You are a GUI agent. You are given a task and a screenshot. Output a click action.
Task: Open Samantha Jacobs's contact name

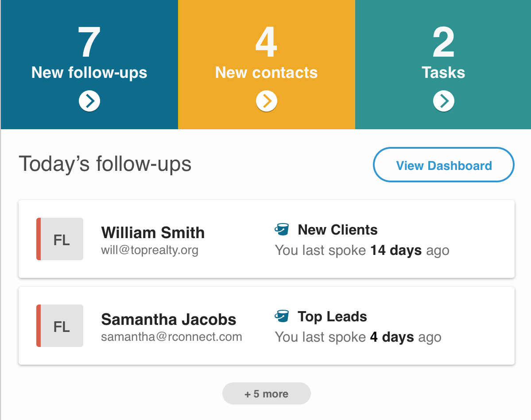pyautogui.click(x=169, y=319)
